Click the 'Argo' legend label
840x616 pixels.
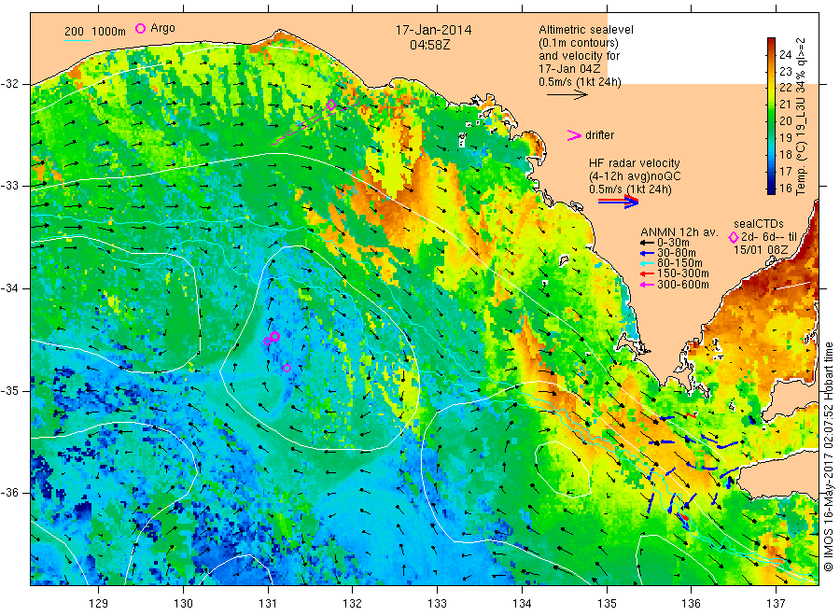pos(162,28)
